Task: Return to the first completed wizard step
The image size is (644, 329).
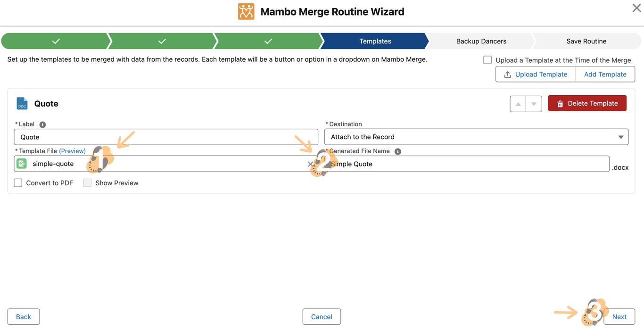Action: [56, 41]
